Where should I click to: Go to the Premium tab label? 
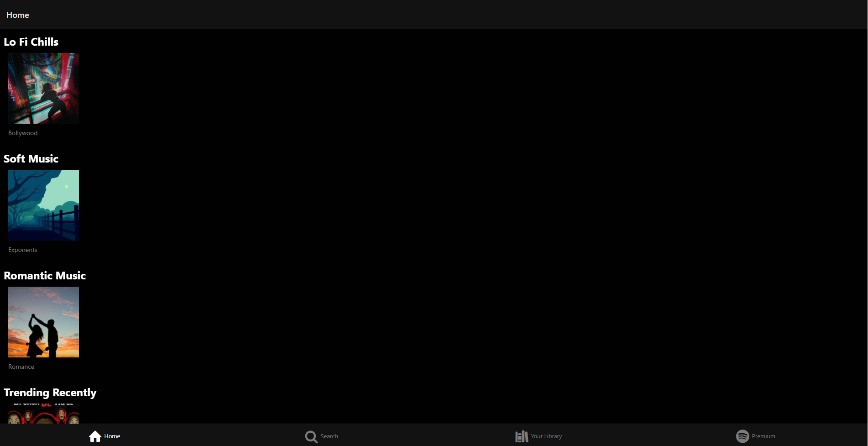(763, 436)
